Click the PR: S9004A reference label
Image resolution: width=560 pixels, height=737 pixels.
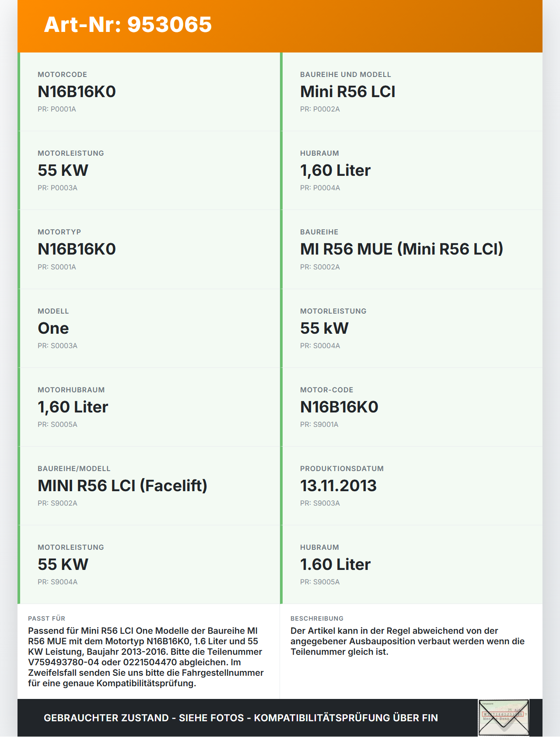click(57, 582)
